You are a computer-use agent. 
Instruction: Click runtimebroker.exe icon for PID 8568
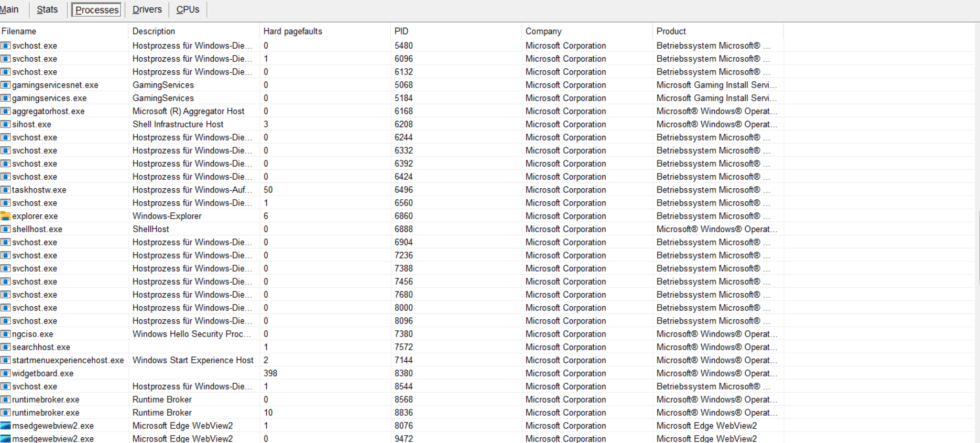coord(5,399)
